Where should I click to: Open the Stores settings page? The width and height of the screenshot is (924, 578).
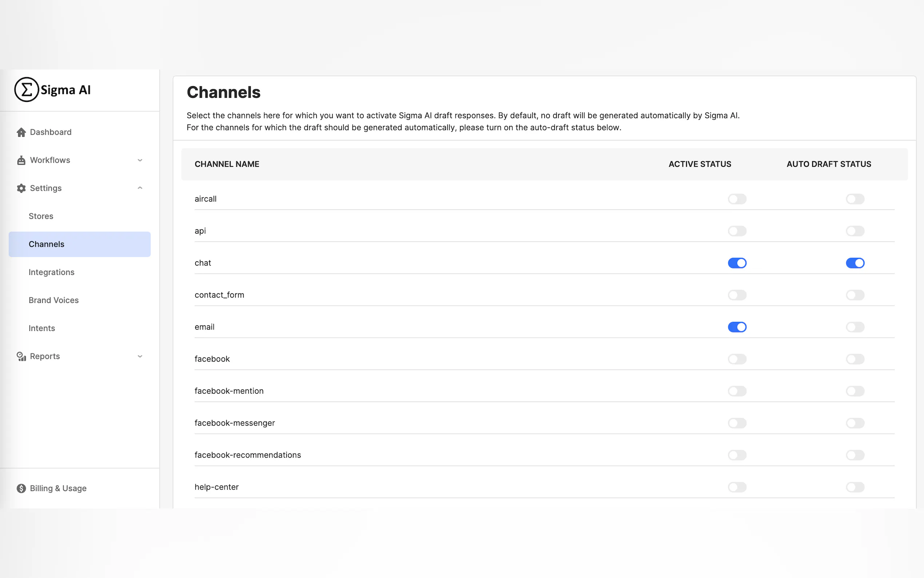click(41, 216)
